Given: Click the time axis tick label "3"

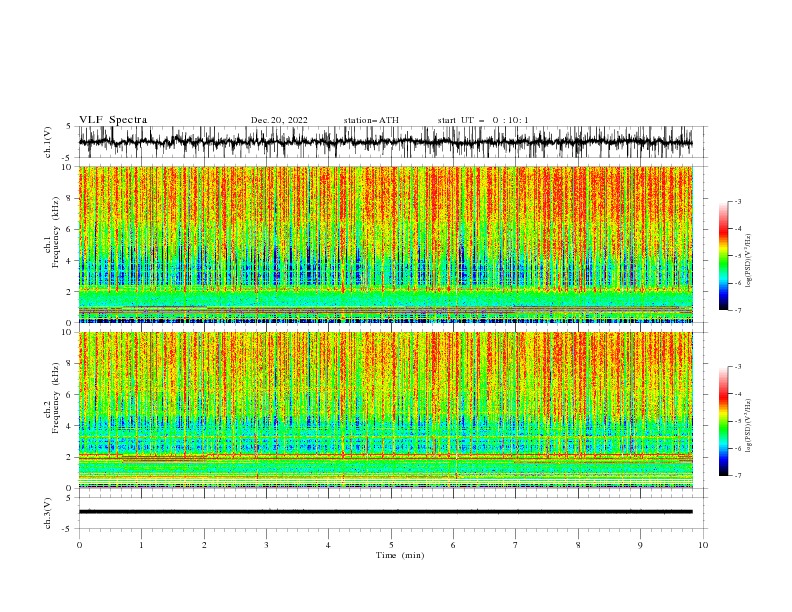Looking at the screenshot, I should (266, 545).
